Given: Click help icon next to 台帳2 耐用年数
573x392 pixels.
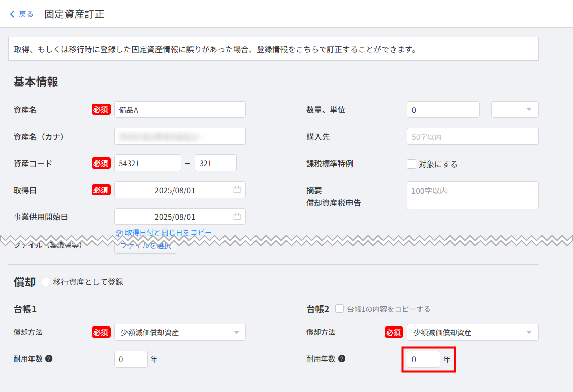Looking at the screenshot, I should tap(342, 358).
